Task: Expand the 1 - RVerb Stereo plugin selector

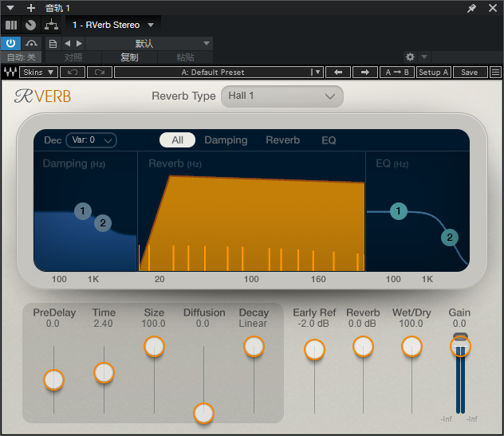Action: 113,25
